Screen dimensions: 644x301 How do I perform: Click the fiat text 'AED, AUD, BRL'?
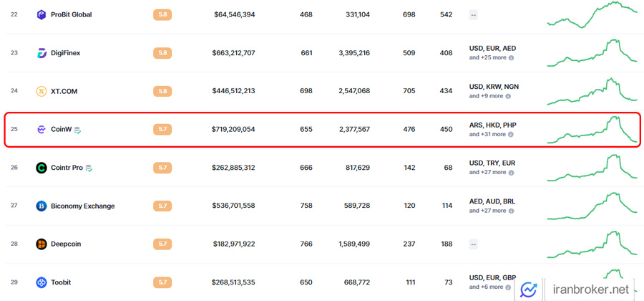492,201
